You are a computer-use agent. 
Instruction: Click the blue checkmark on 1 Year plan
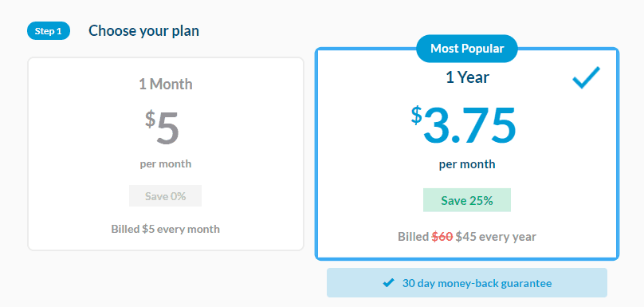[x=586, y=77]
